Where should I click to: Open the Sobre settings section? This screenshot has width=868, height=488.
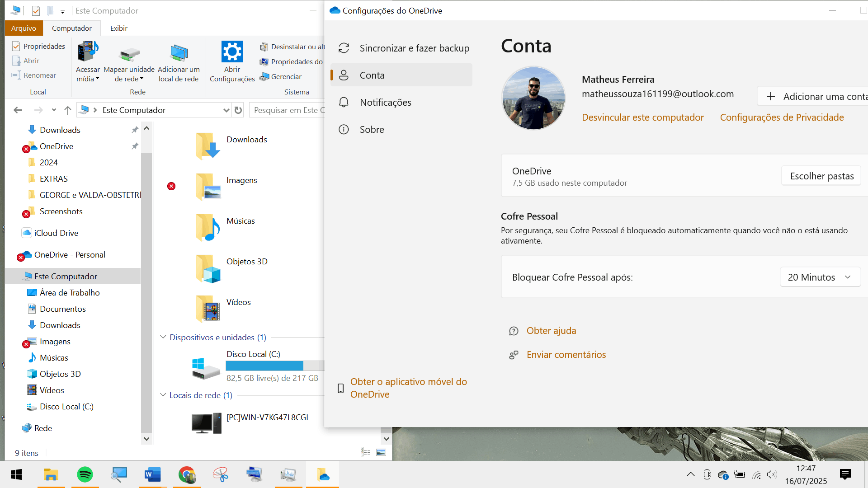point(401,129)
